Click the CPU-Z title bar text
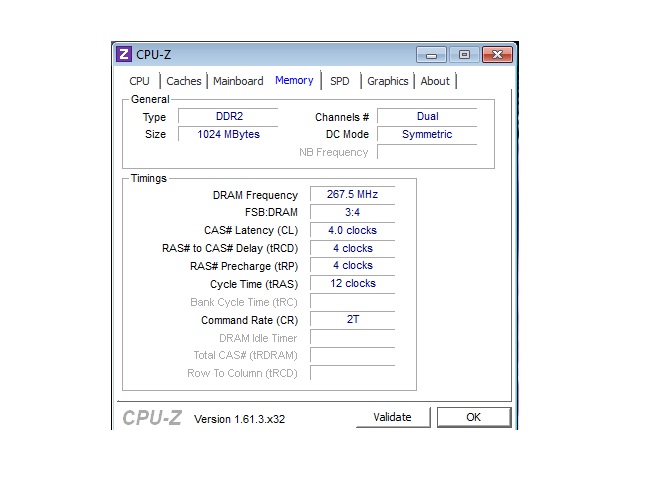 click(153, 55)
